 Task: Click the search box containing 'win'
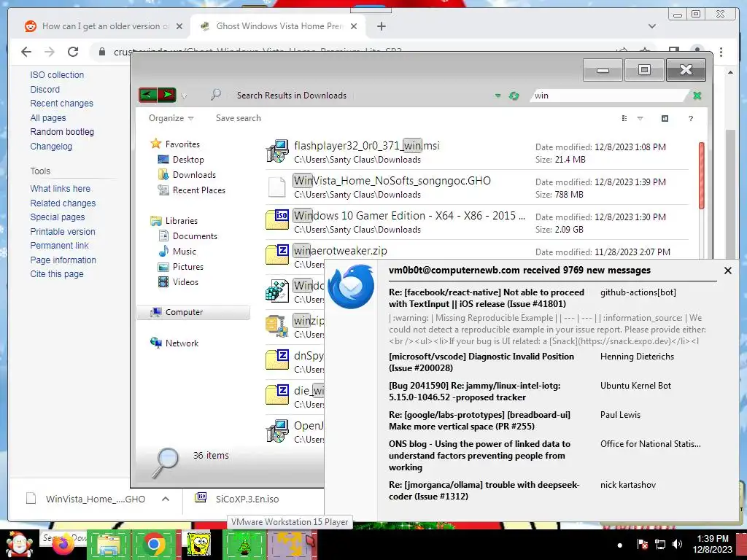pyautogui.click(x=610, y=96)
